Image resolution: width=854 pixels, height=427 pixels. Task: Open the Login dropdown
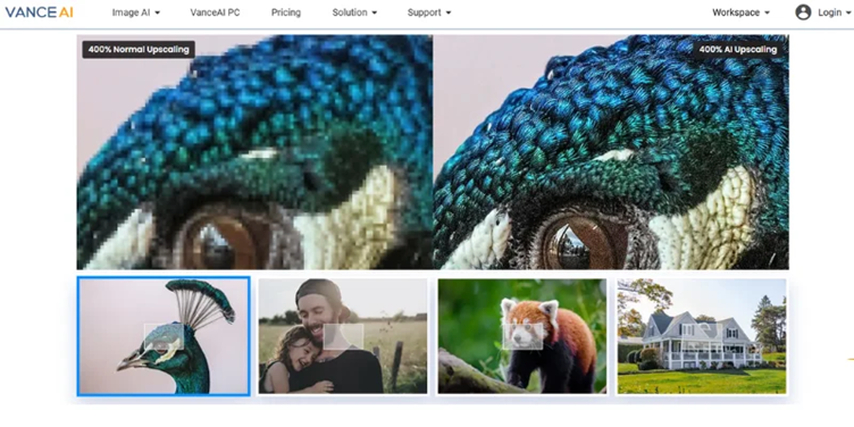(x=834, y=13)
